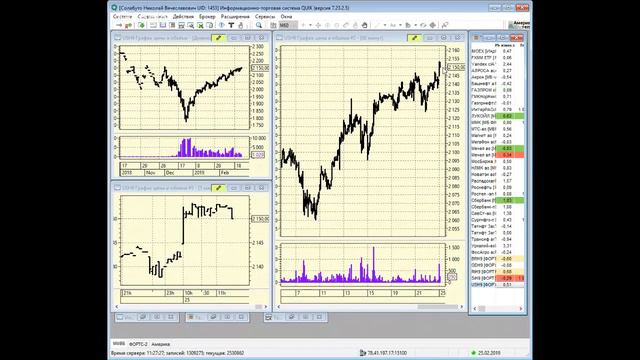Click left scroll arrow of bottom-left chart
The image size is (640, 360).
pos(117,307)
